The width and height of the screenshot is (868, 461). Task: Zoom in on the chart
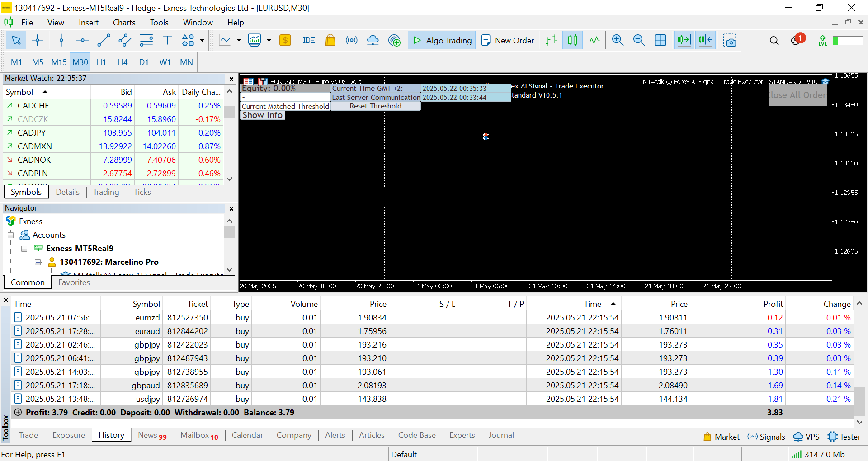pyautogui.click(x=618, y=41)
